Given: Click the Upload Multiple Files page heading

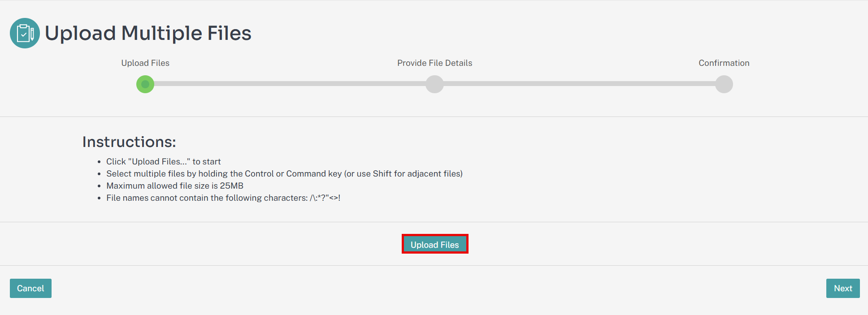Looking at the screenshot, I should click(x=148, y=33).
